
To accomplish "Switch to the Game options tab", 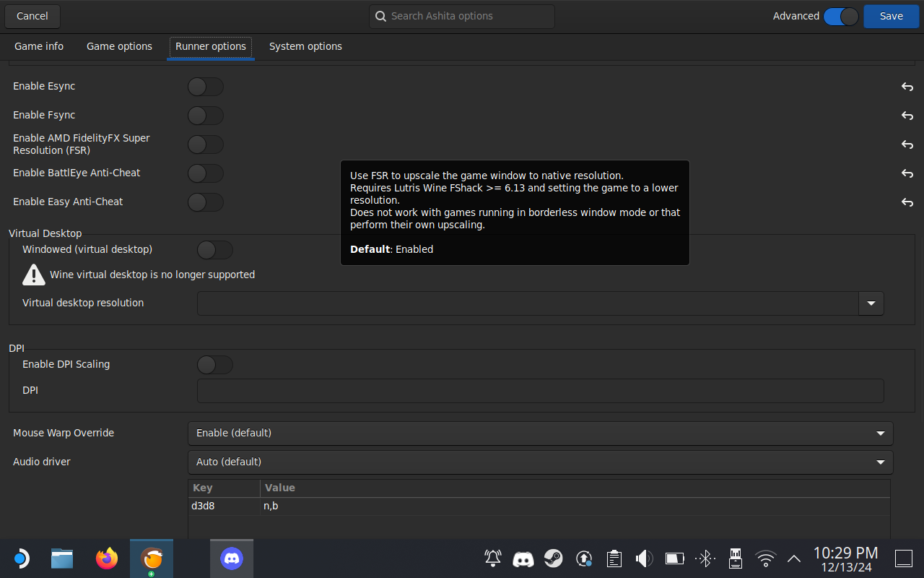I will click(x=119, y=46).
